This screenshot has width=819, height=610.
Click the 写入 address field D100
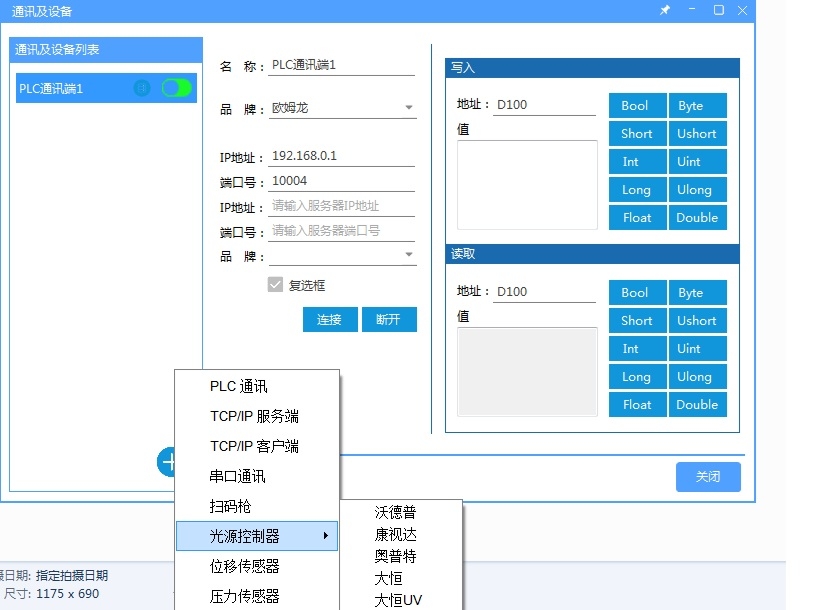(x=544, y=105)
